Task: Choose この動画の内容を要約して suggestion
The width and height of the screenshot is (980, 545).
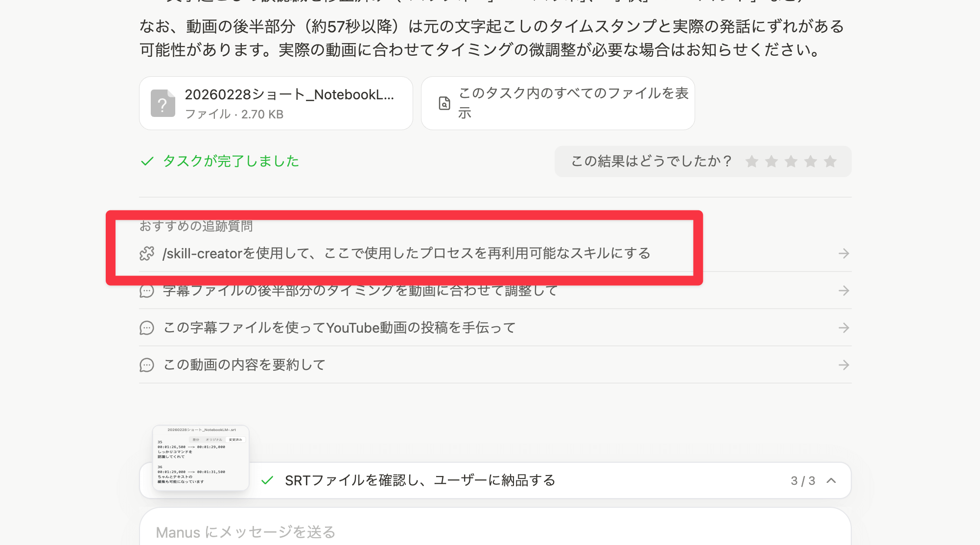Action: 244,365
